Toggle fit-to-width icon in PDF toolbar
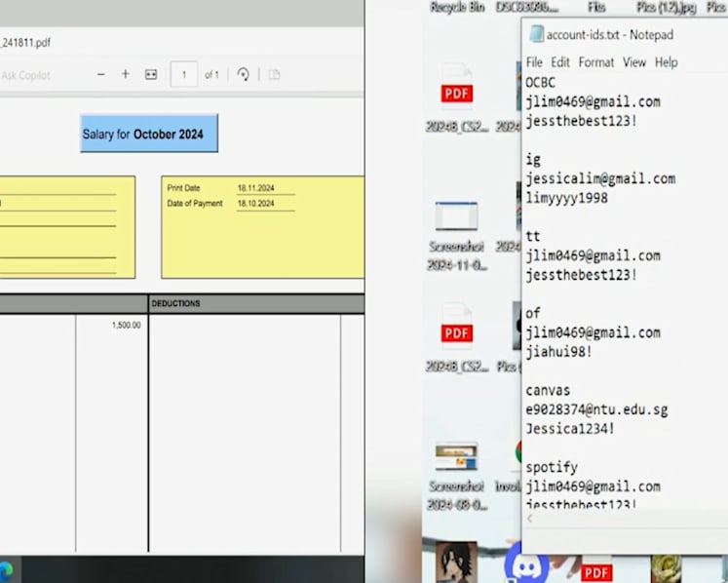 click(x=151, y=74)
